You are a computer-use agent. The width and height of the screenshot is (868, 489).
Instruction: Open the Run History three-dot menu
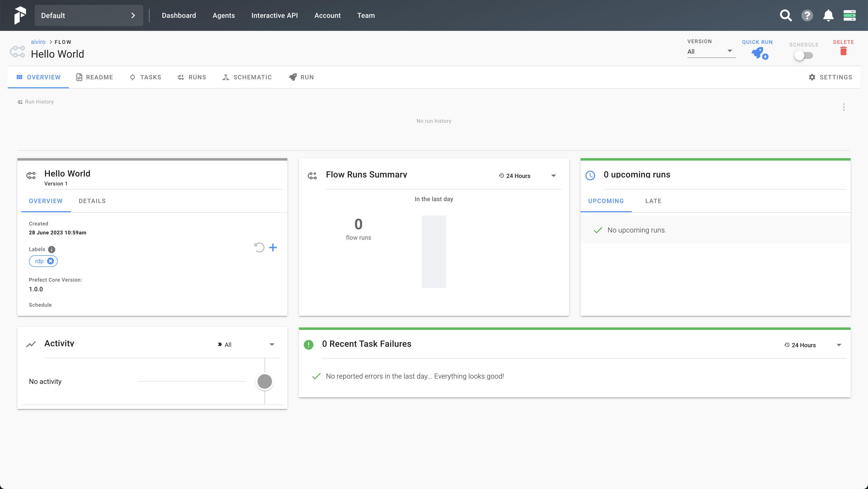[844, 107]
